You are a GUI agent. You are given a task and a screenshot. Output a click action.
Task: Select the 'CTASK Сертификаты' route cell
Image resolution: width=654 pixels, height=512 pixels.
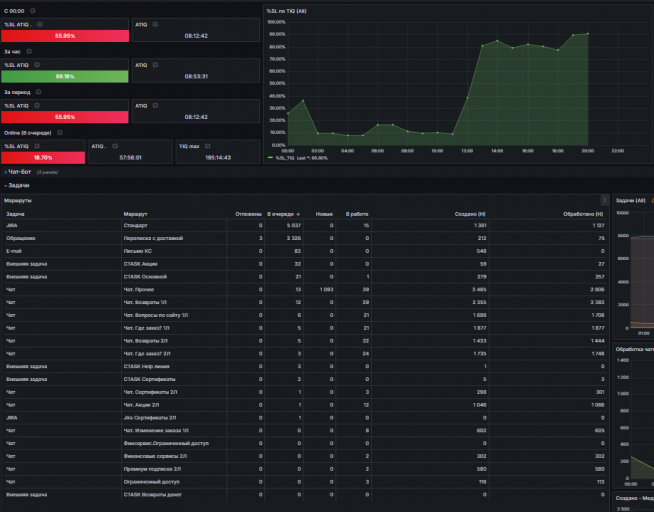(174, 379)
